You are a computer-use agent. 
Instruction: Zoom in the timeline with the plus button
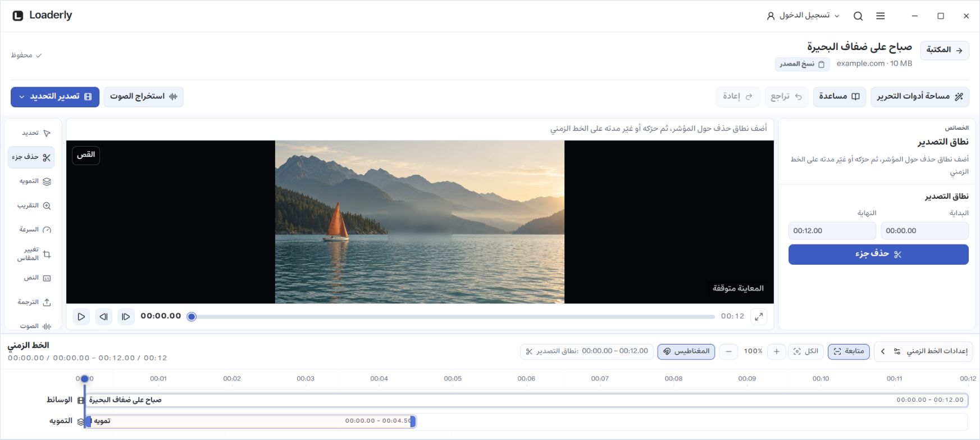click(777, 352)
